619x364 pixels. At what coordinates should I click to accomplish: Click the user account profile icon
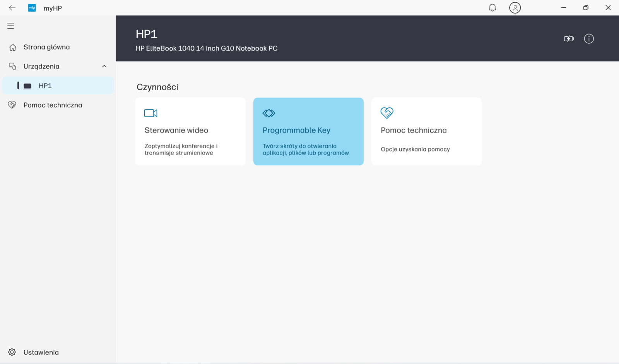515,8
